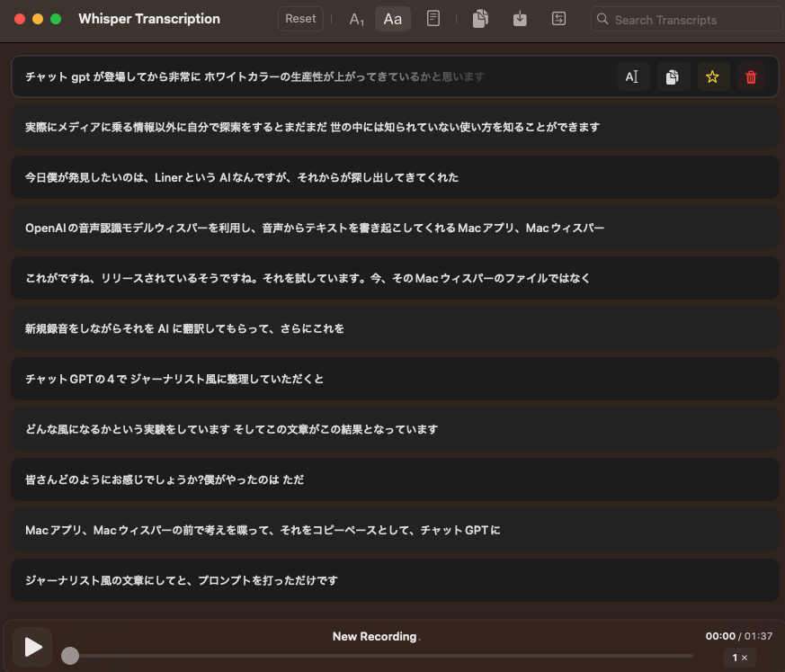Screen dimensions: 785x672
Task: Click the playback progress slider handle
Action: tap(70, 656)
